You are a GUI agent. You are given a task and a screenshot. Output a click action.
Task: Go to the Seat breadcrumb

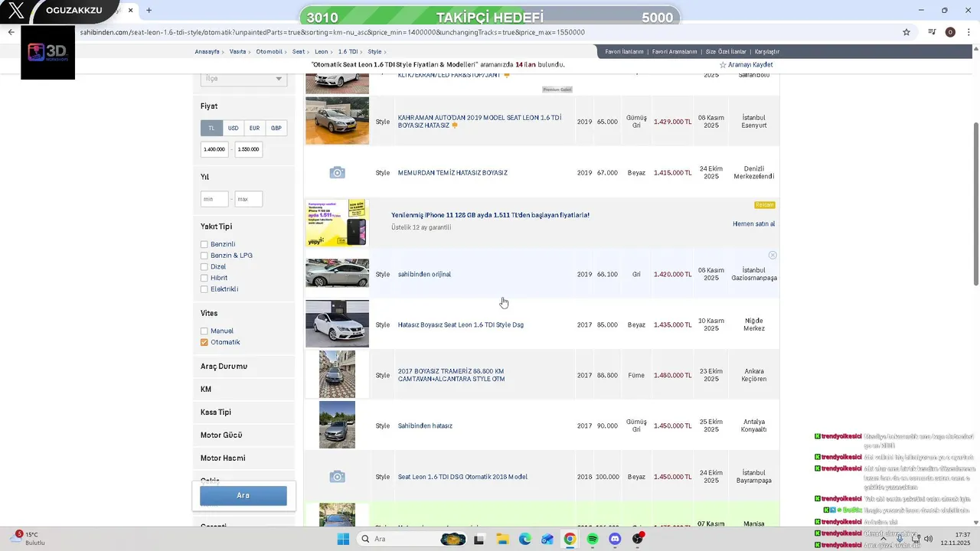coord(299,51)
